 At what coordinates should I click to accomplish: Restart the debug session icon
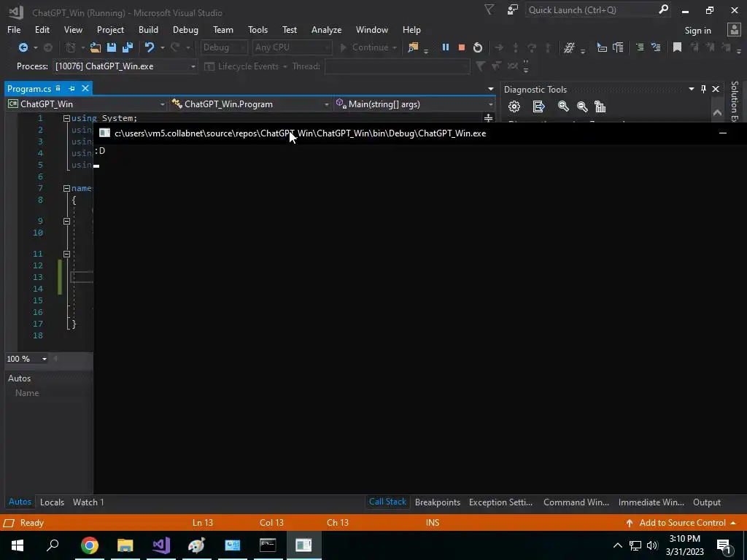pos(477,47)
